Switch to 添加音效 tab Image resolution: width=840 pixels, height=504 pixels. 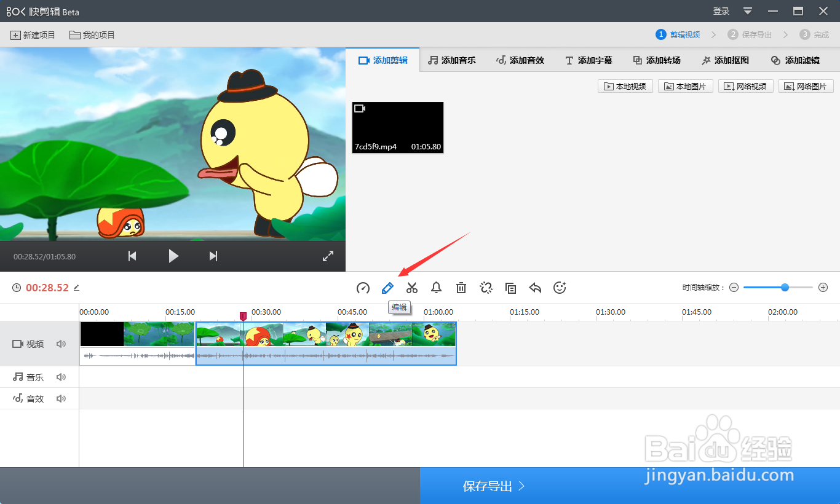point(520,60)
